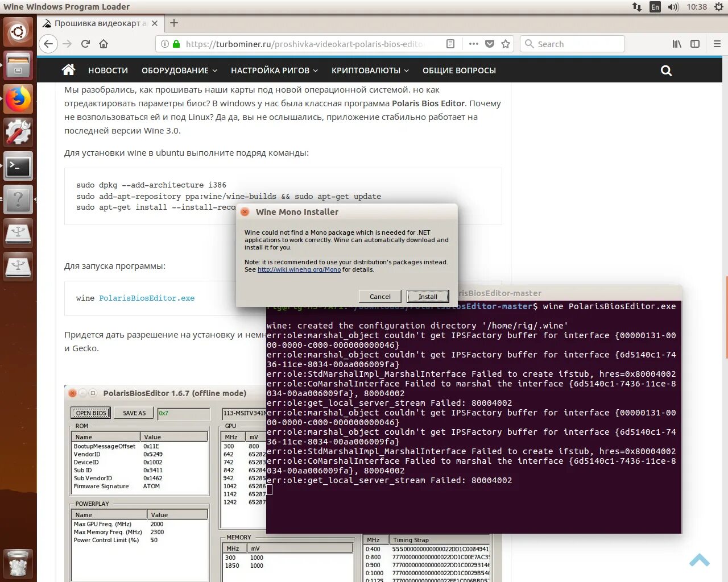This screenshot has height=582, width=728.
Task: Save page to Pocket
Action: click(490, 44)
